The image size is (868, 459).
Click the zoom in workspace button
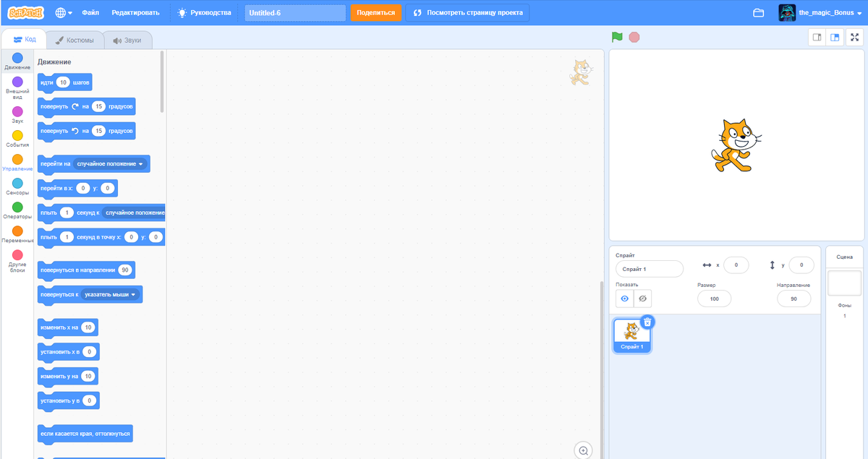[584, 450]
